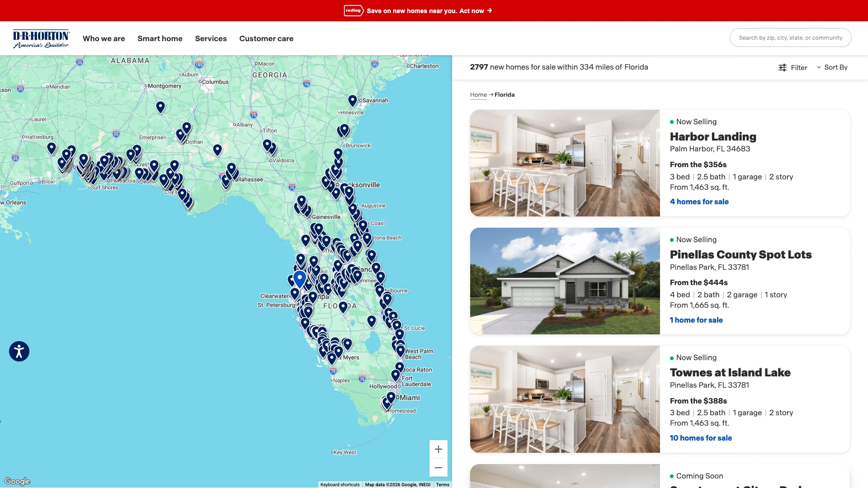
Task: Click the map zoom in plus icon
Action: pos(438,449)
